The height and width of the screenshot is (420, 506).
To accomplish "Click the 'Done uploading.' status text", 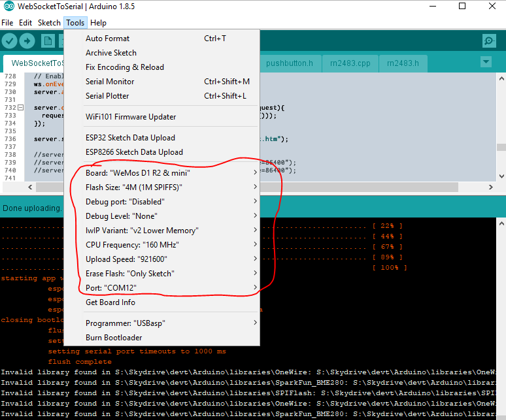I will (x=32, y=208).
